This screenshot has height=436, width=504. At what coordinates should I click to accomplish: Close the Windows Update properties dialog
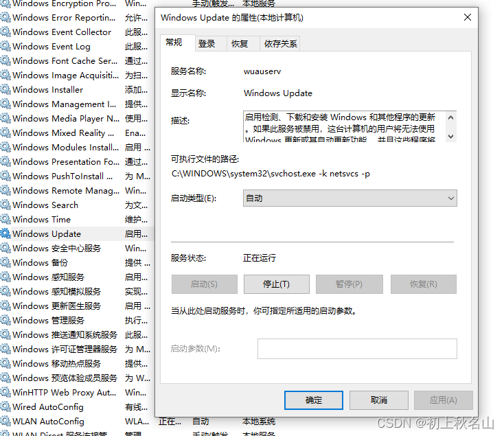point(468,17)
